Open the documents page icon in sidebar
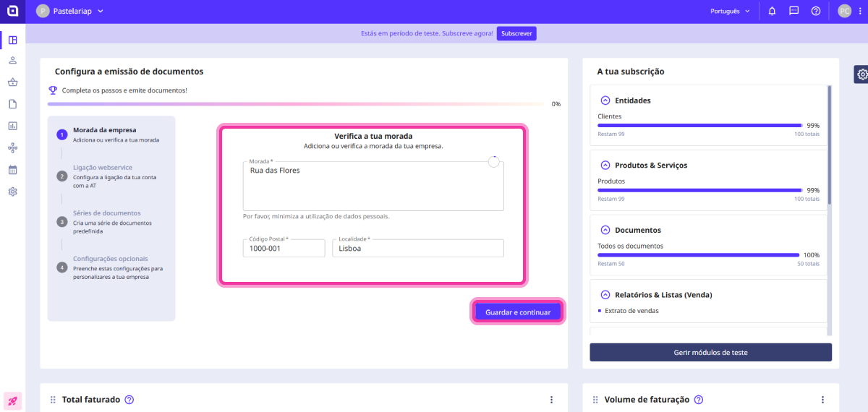Image resolution: width=868 pixels, height=412 pixels. pos(12,104)
